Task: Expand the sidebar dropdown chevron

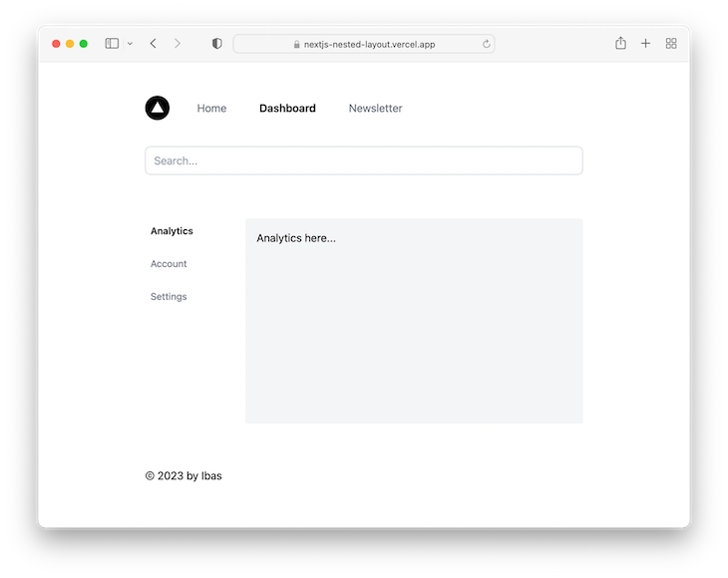Action: click(x=130, y=44)
